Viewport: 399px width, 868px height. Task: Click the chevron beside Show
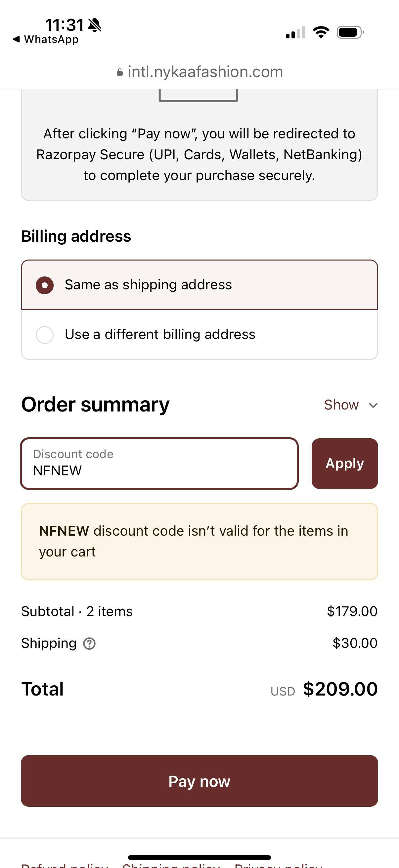[373, 405]
